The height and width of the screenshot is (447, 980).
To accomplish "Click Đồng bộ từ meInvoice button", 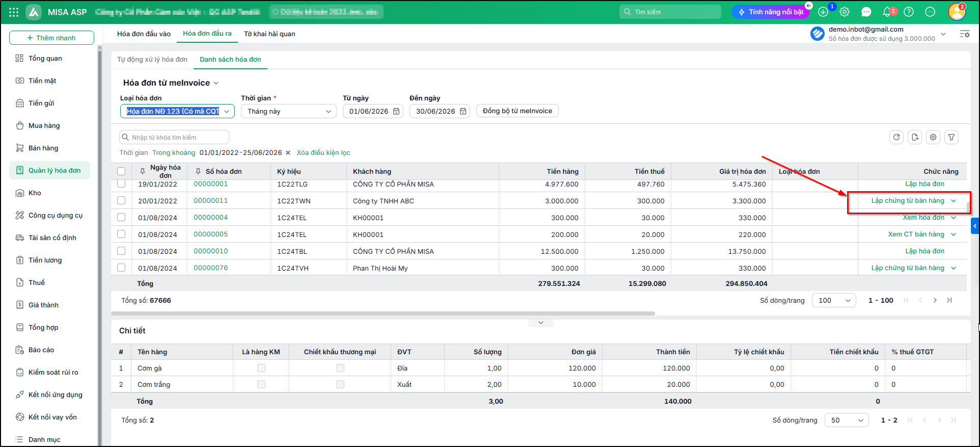I will [x=518, y=111].
